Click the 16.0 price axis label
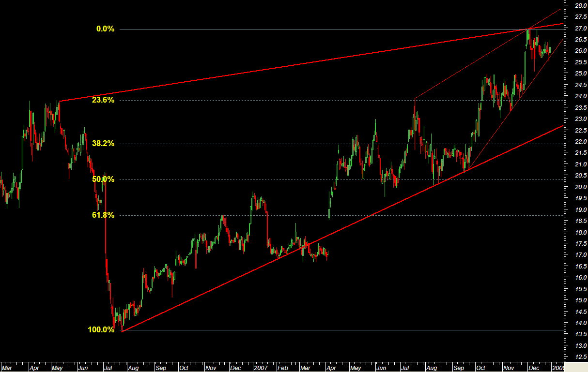 pos(581,278)
